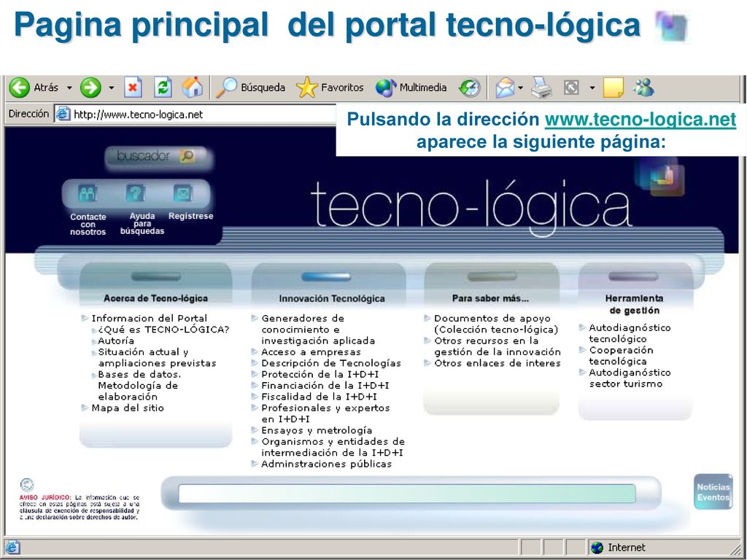Viewport: 747px width, 560px height.
Task: Refresh the page with green arrows icon
Action: [163, 87]
